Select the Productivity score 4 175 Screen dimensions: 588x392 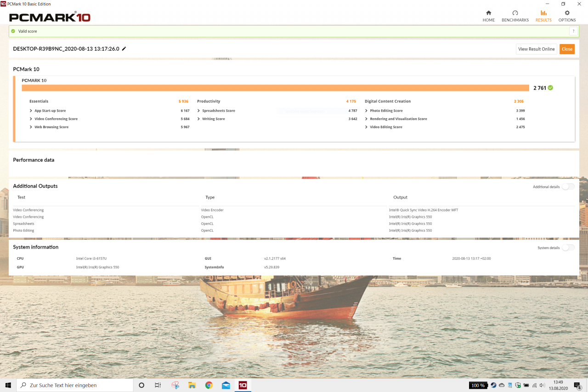click(351, 102)
